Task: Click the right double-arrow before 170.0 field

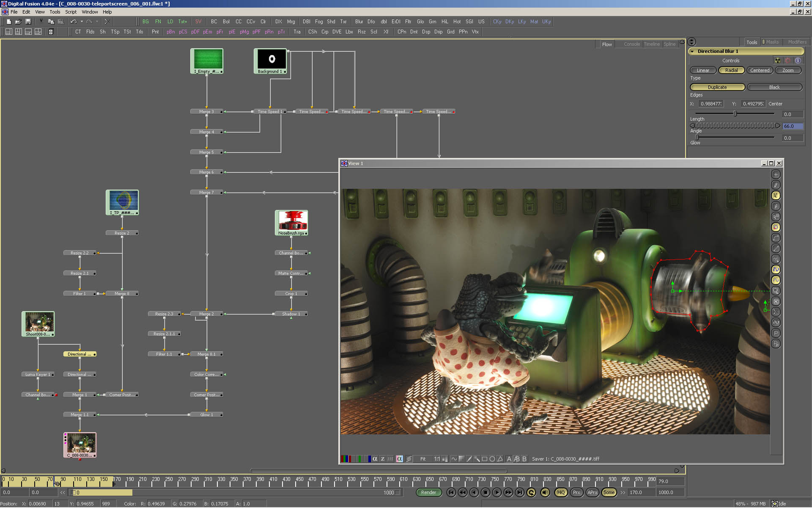Action: coord(623,493)
